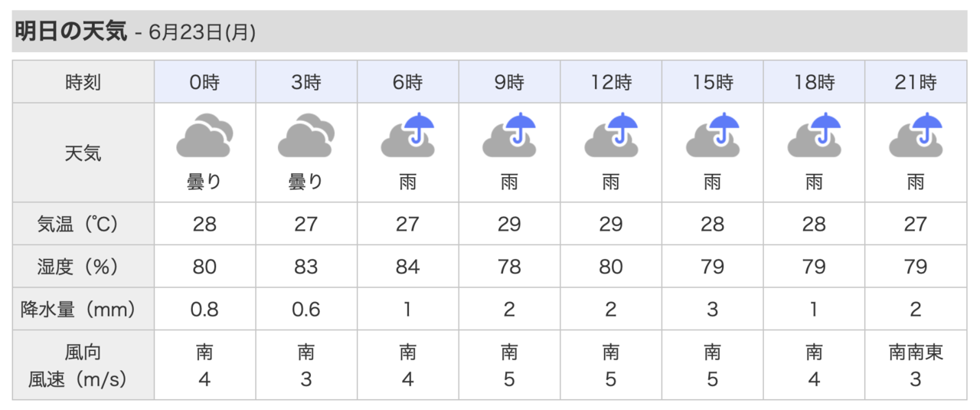This screenshot has height=410, width=980.
Task: Click the 明日の天気 heading
Action: coord(70,31)
